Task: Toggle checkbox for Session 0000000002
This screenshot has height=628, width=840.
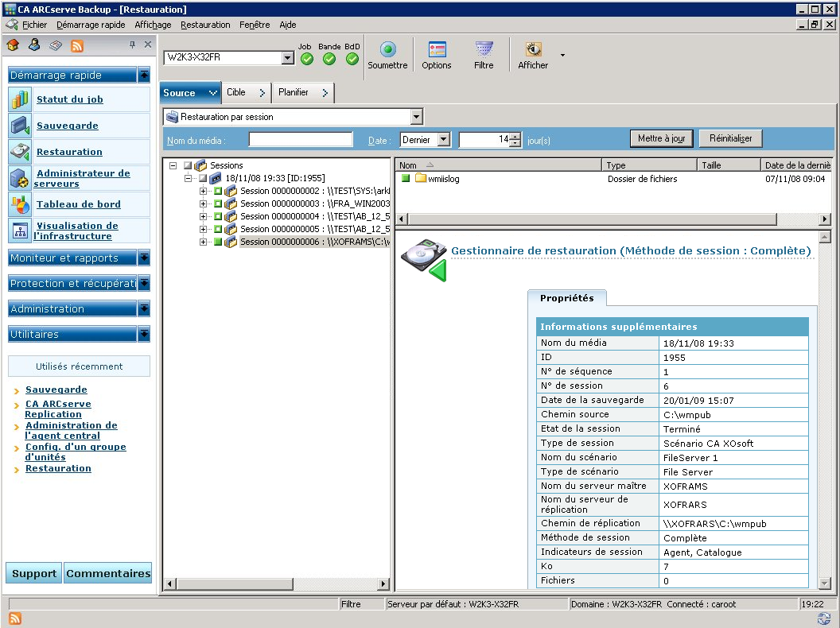Action: click(x=218, y=191)
